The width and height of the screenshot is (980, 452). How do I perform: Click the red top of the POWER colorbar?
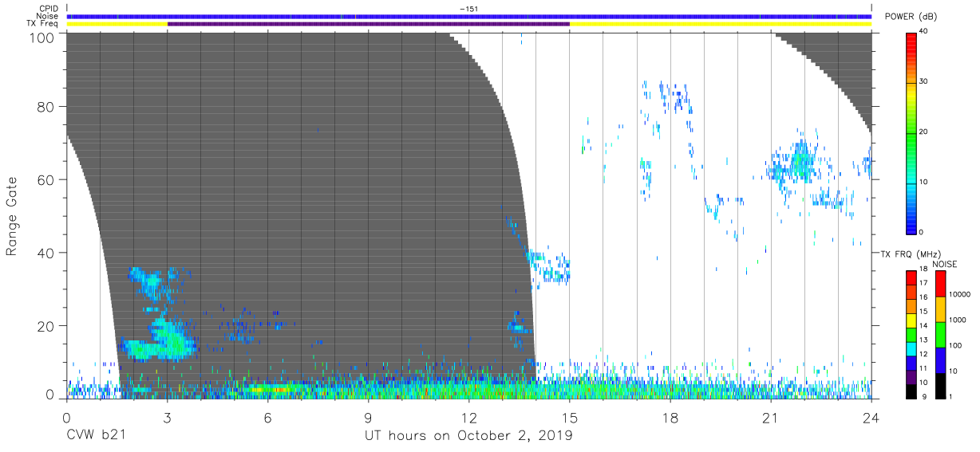click(x=911, y=40)
